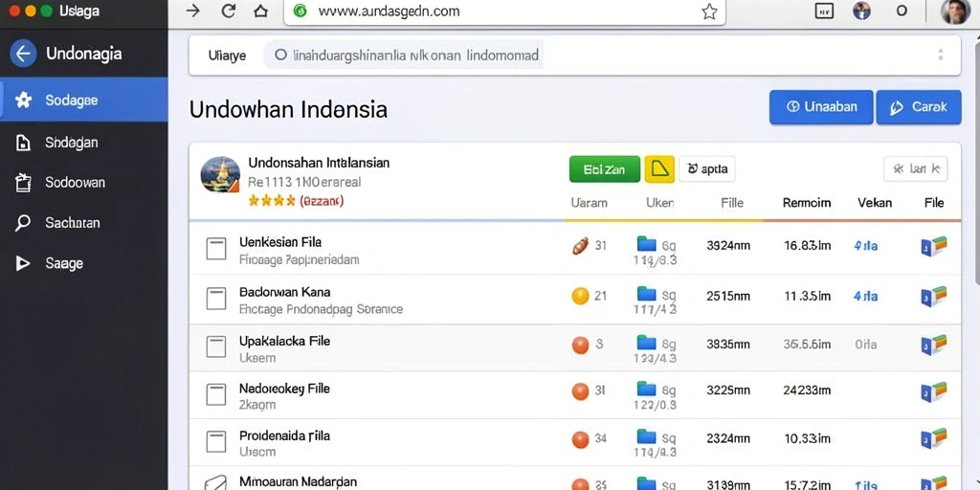Click the Saage play icon
Image resolution: width=980 pixels, height=490 pixels.
(x=23, y=263)
